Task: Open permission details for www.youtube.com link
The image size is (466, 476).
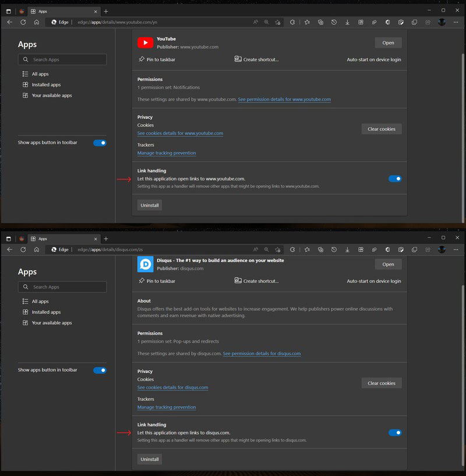Action: (x=284, y=100)
